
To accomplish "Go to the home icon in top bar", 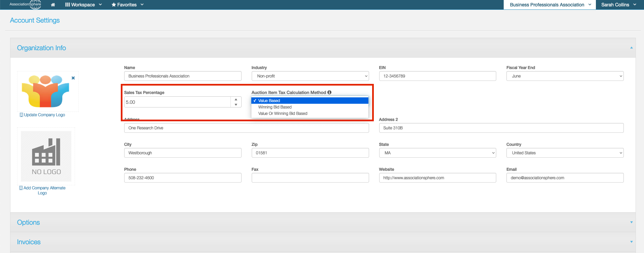I will click(x=53, y=5).
